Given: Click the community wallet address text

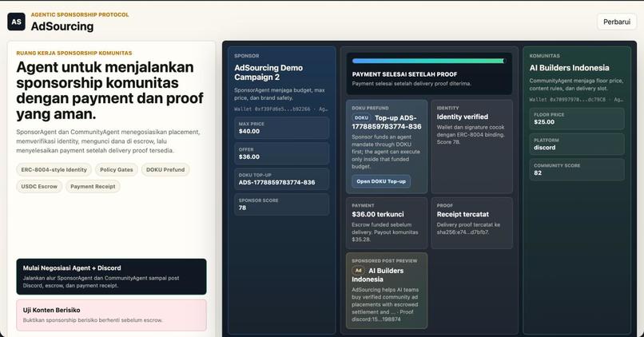Looking at the screenshot, I should [576, 99].
